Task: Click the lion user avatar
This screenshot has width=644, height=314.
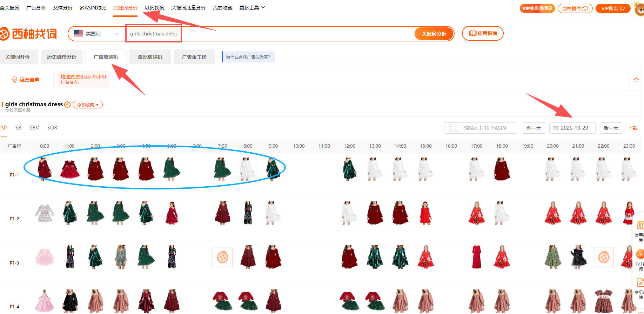Action: click(639, 9)
